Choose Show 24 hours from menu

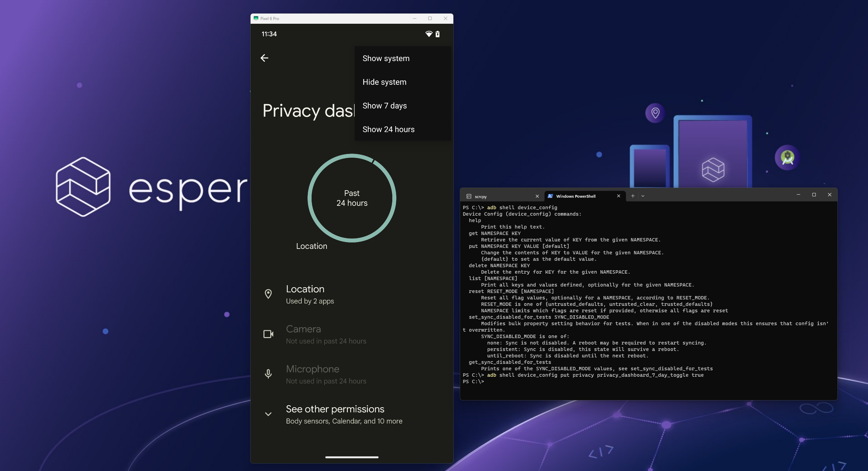coord(388,130)
